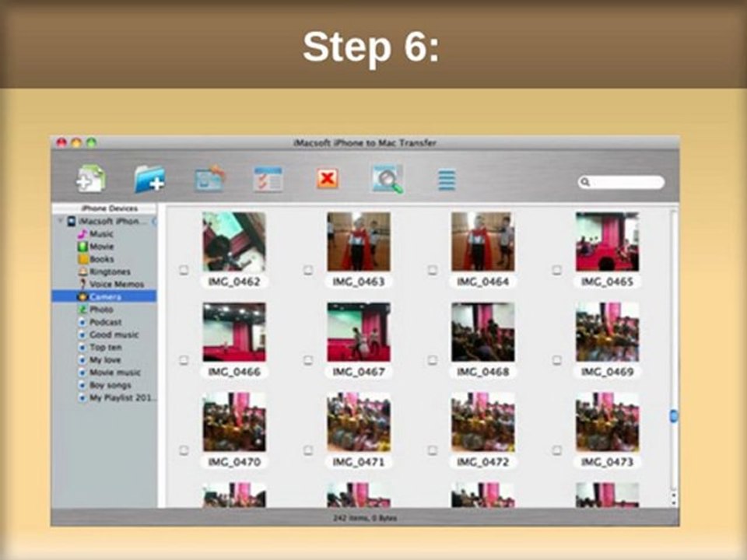Select the IMG_0469 photo thumbnail
Image resolution: width=747 pixels, height=560 pixels.
pyautogui.click(x=607, y=332)
